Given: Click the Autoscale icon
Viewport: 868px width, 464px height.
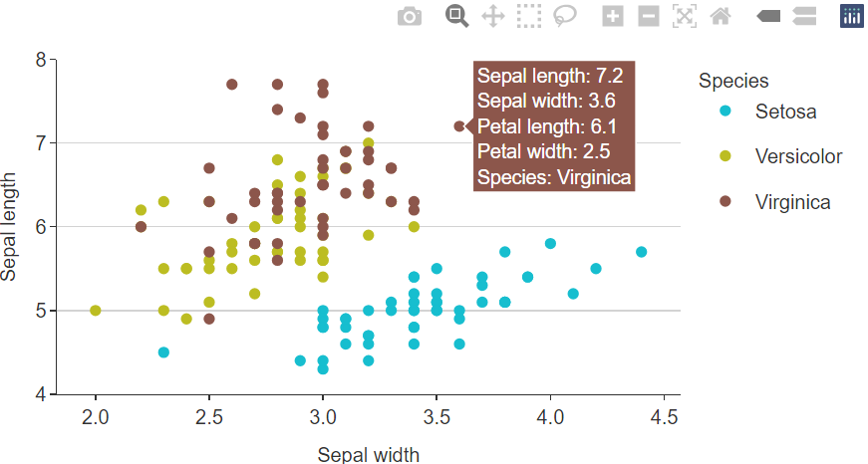Looking at the screenshot, I should coord(685,16).
